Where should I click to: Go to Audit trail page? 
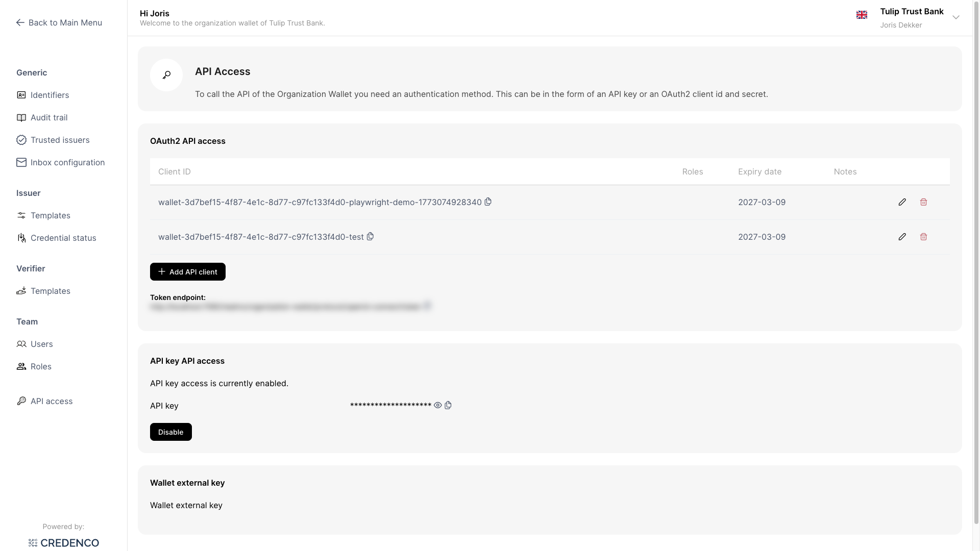[x=49, y=117]
